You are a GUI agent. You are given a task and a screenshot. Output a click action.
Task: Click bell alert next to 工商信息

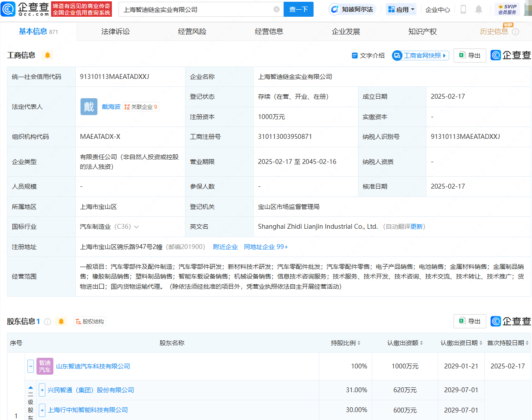click(48, 55)
